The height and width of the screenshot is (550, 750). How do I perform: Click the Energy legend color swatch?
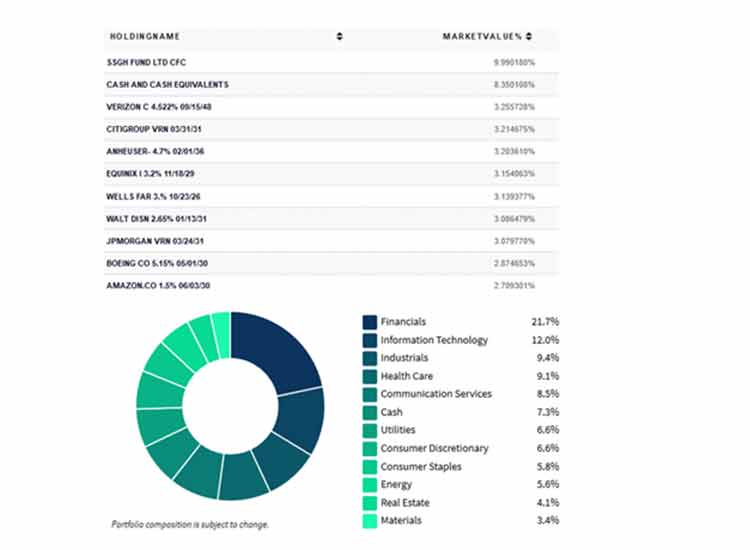tap(370, 484)
